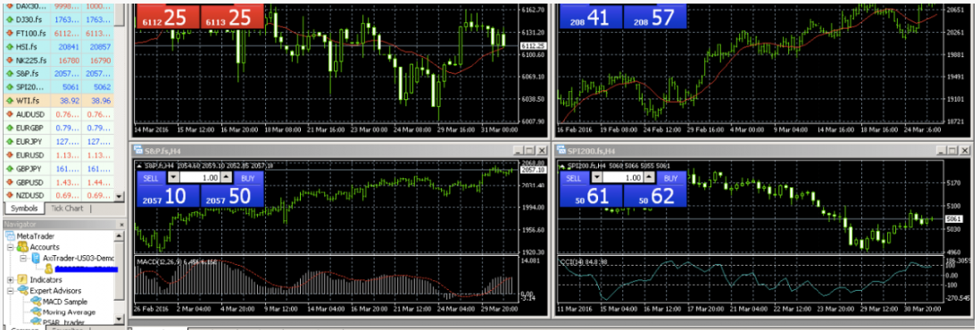The width and height of the screenshot is (980, 330).
Task: Collapse the AxiTrader-US03-Demo account node
Action: (x=23, y=258)
